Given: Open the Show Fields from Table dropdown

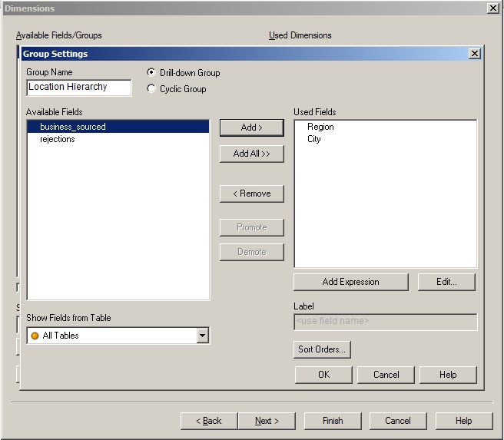Looking at the screenshot, I should click(202, 336).
